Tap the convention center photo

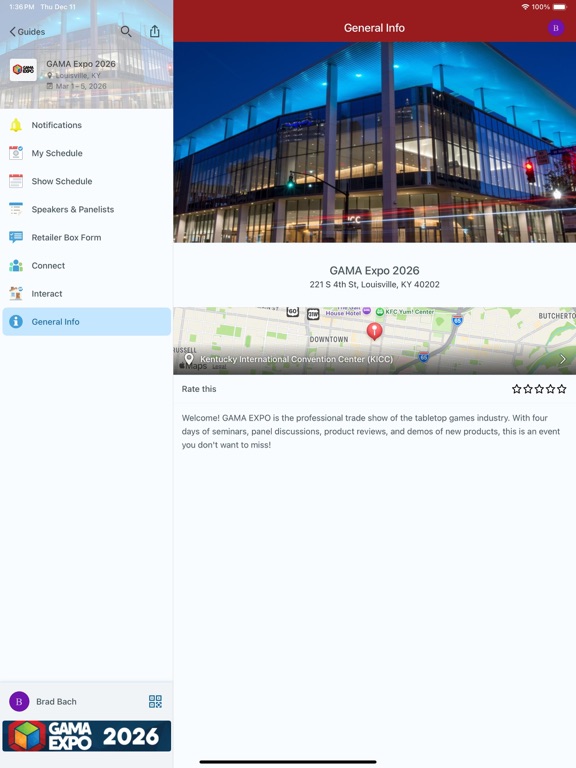[x=374, y=142]
